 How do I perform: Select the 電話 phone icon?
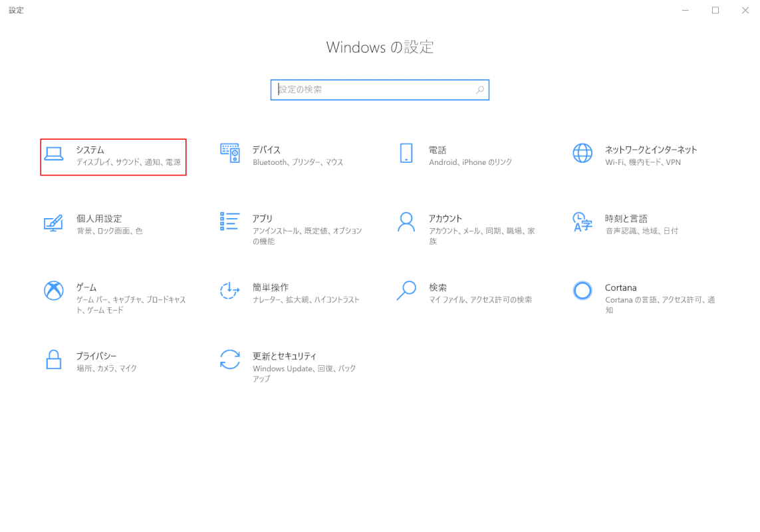406,153
